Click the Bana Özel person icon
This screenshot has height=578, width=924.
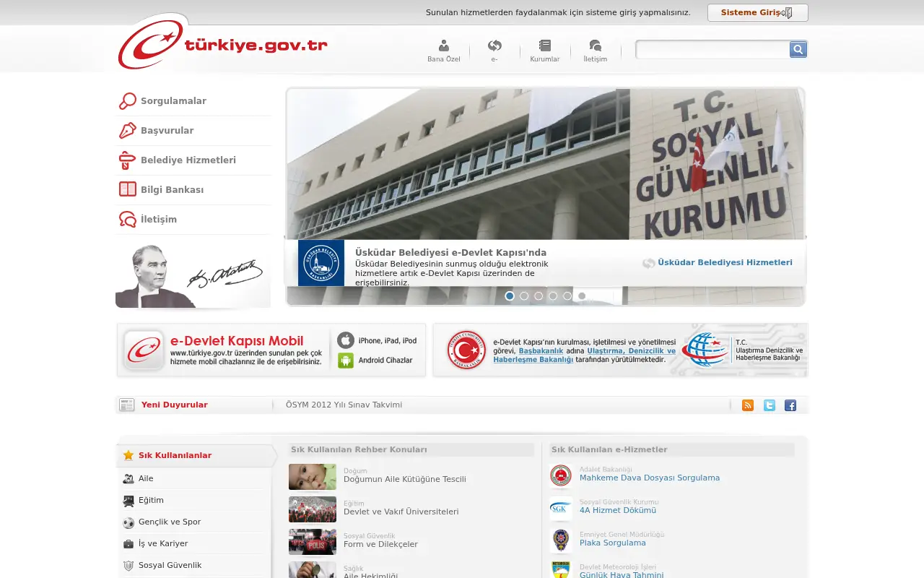coord(443,46)
